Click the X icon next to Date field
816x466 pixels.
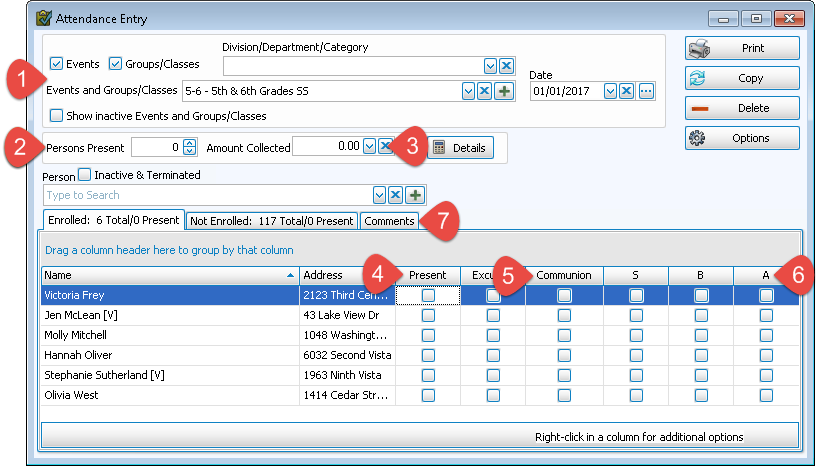point(626,91)
